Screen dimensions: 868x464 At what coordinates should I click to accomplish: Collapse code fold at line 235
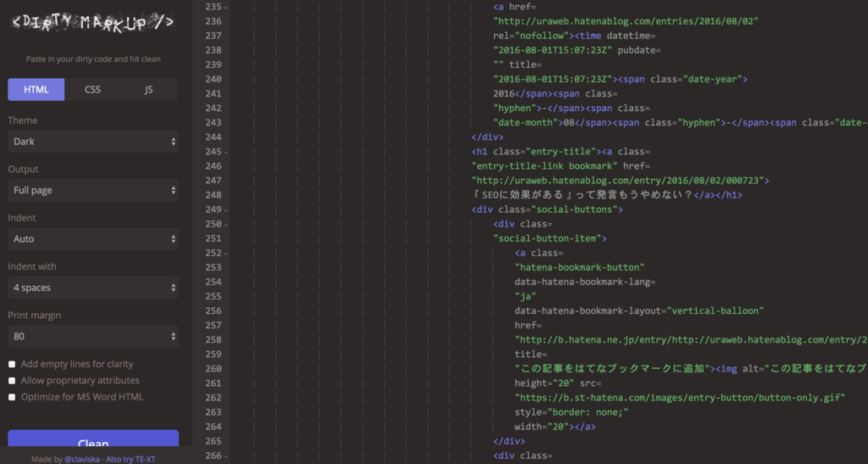pos(225,8)
